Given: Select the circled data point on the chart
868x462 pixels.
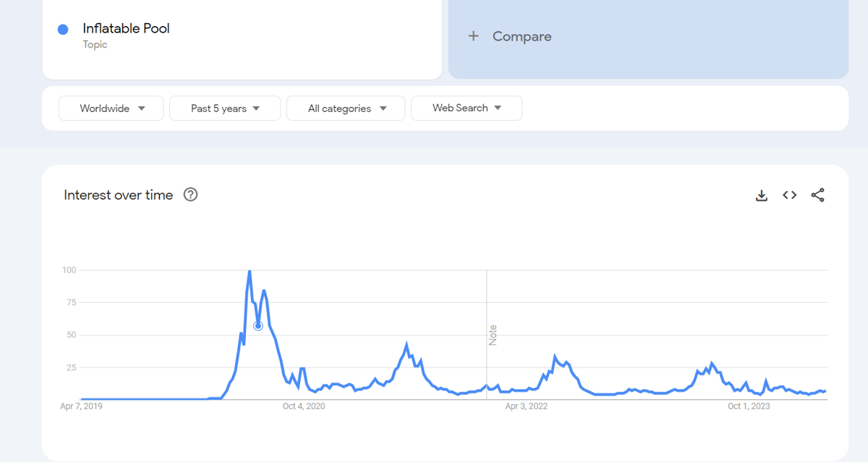Looking at the screenshot, I should [x=258, y=326].
